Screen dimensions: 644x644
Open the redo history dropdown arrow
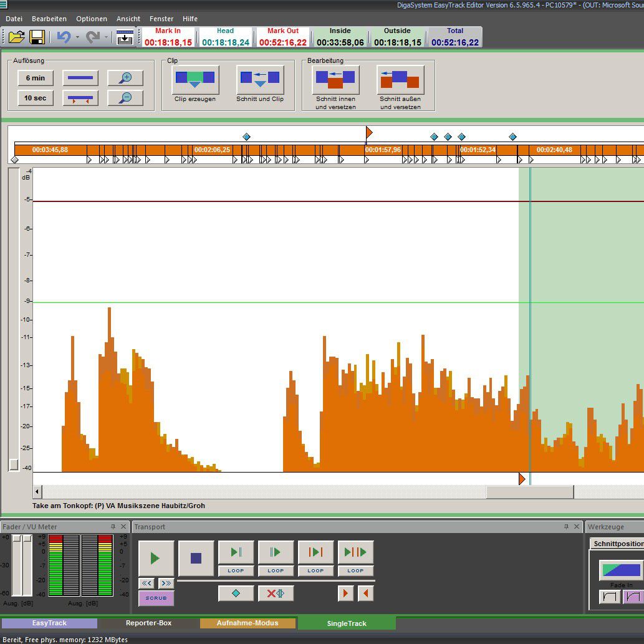(x=107, y=37)
